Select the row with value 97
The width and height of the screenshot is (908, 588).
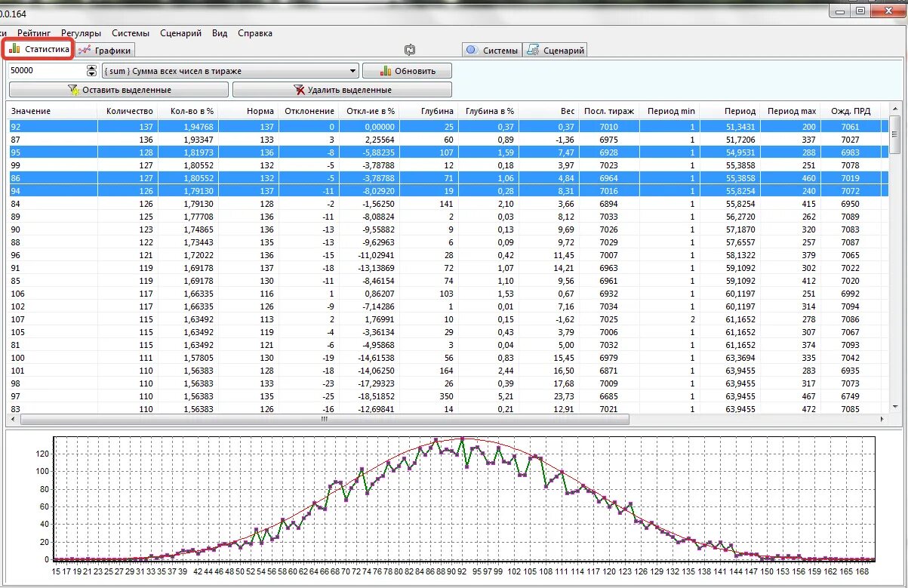[x=448, y=396]
